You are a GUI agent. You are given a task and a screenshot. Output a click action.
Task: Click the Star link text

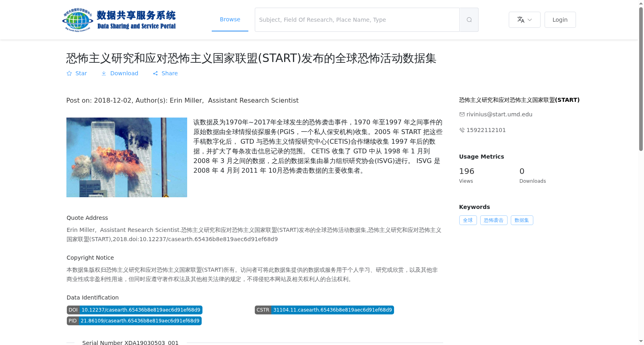point(81,73)
